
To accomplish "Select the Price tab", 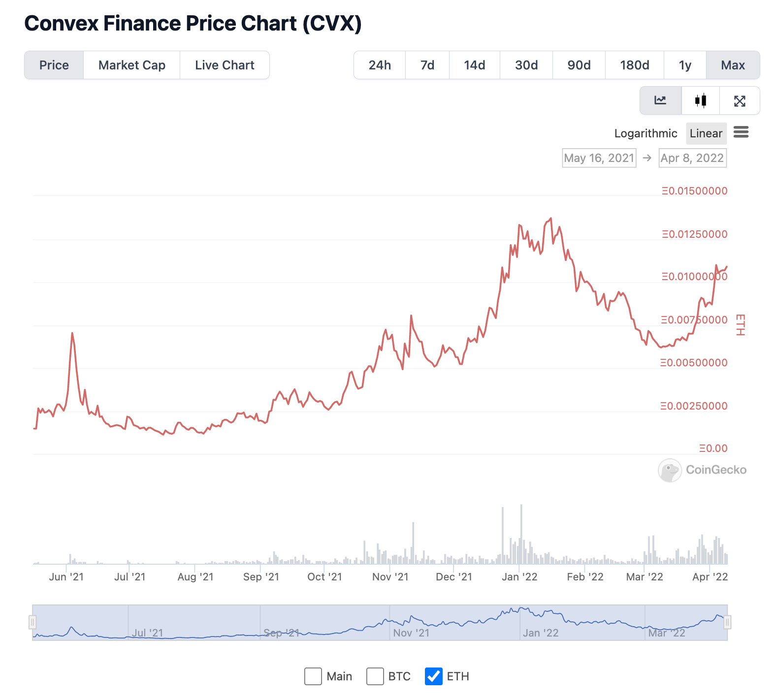I will coord(54,65).
